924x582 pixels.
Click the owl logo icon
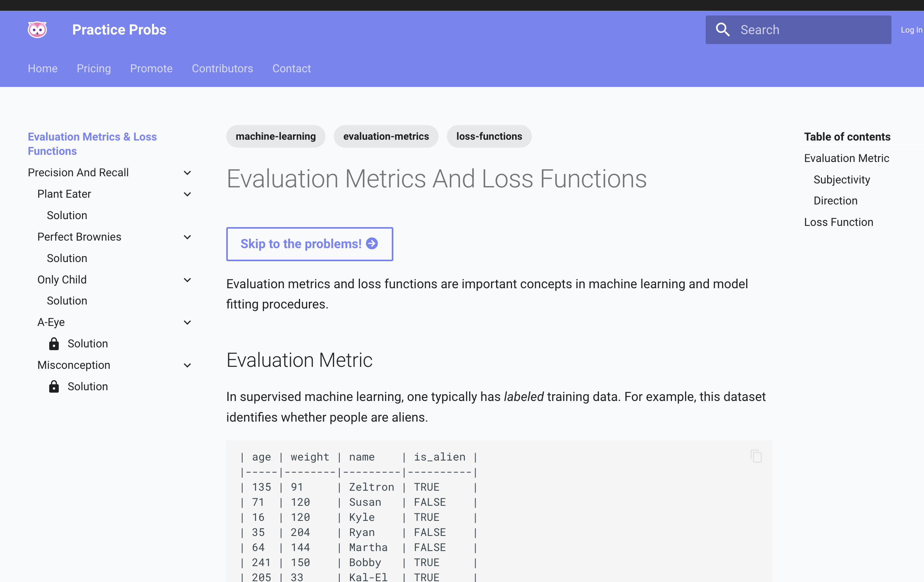tap(37, 30)
